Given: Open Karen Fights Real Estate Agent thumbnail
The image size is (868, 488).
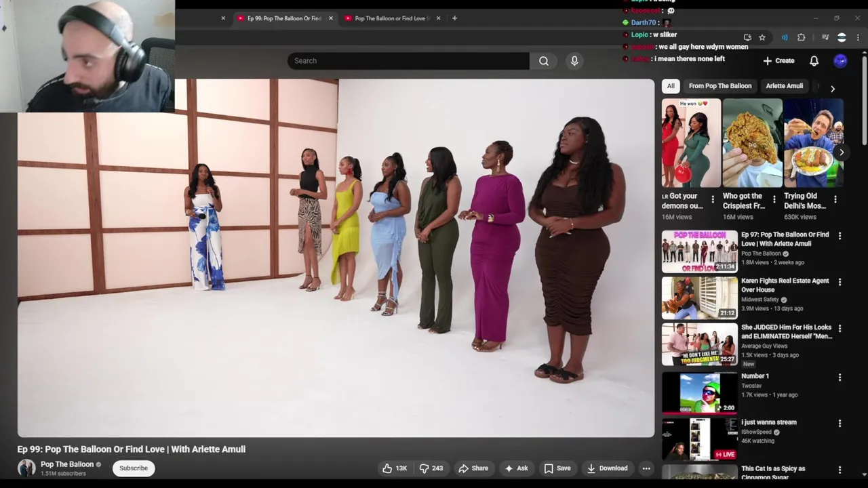Looking at the screenshot, I should tap(700, 298).
